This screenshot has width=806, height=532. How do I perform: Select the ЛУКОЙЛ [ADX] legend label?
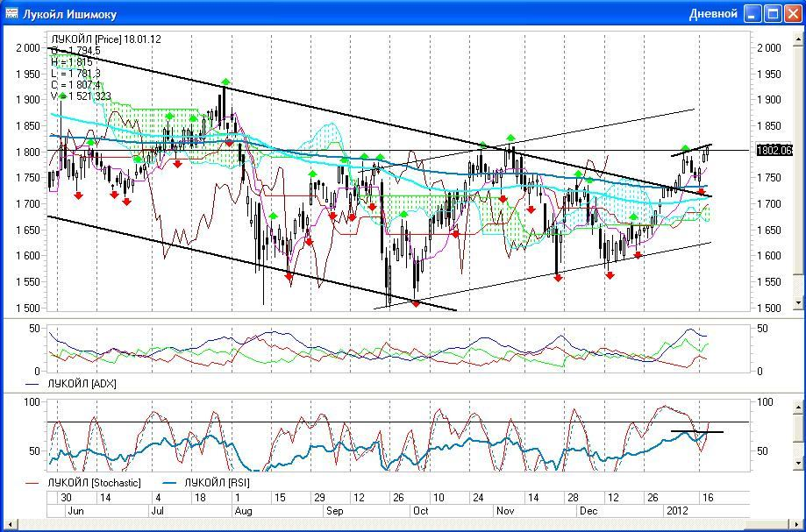coord(82,384)
